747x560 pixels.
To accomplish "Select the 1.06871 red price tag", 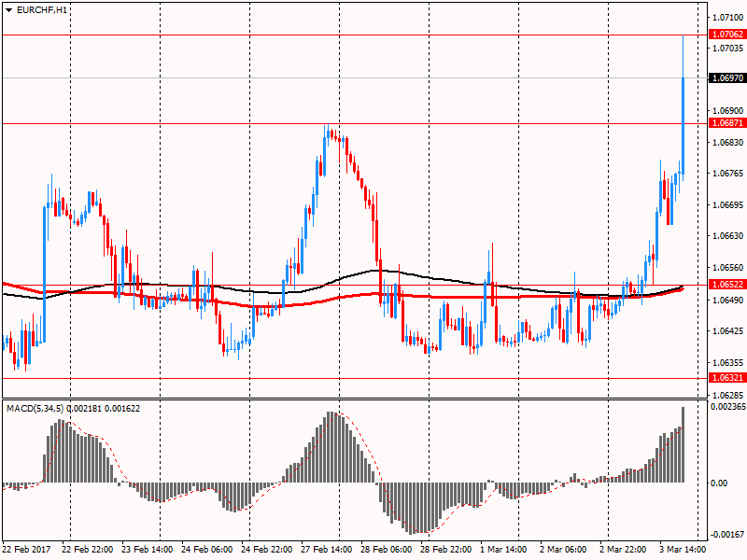I will click(x=726, y=123).
